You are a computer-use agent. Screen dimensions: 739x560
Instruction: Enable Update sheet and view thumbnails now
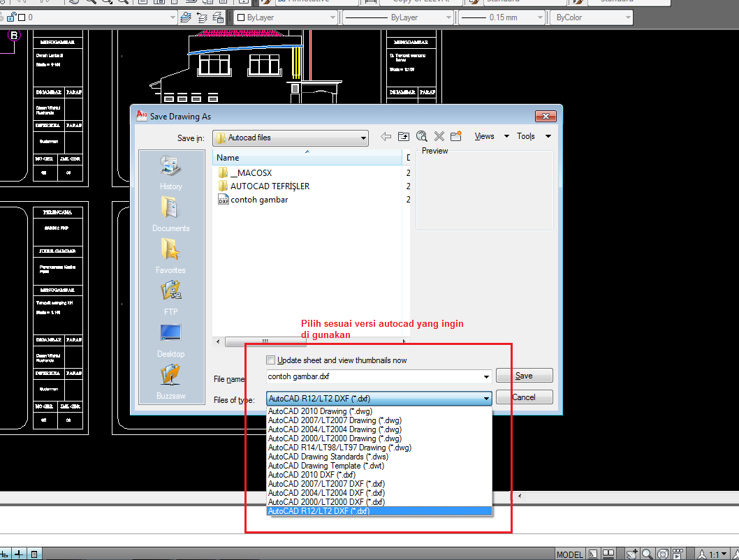point(270,360)
